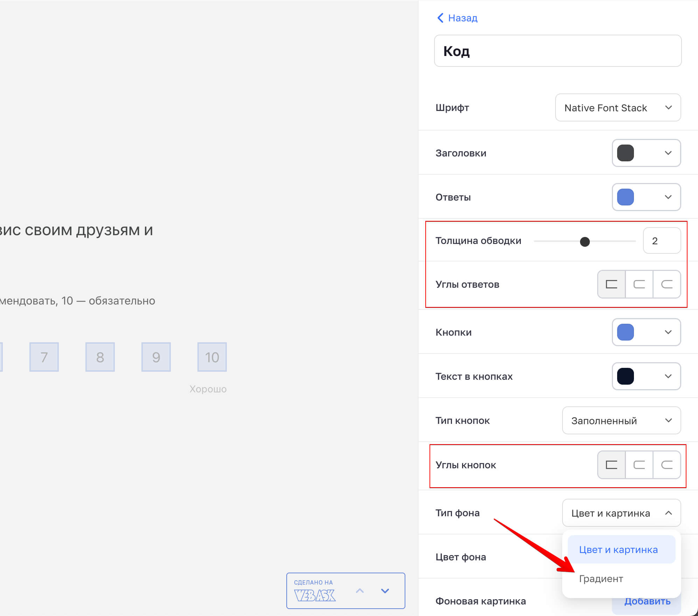
Task: Click the WebAsk logo
Action: [314, 595]
